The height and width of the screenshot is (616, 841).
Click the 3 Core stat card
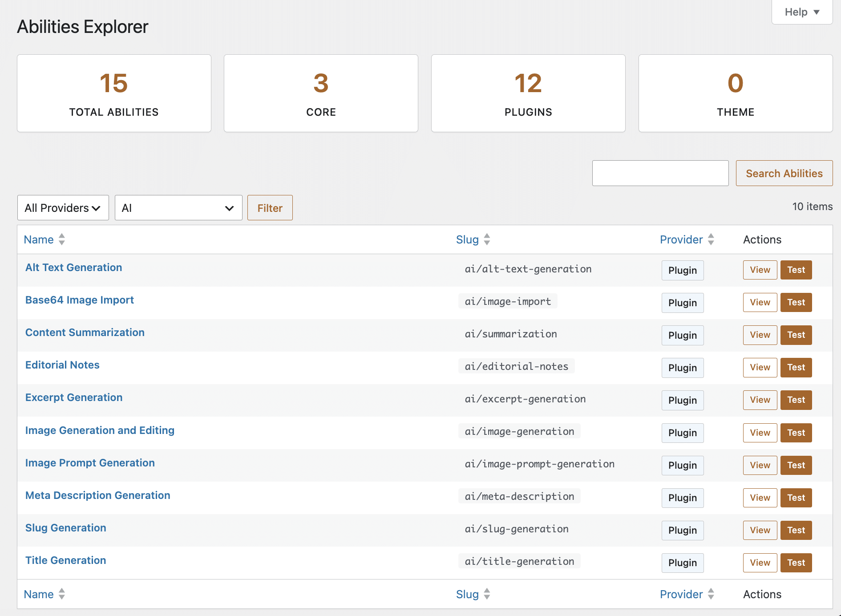click(x=321, y=93)
